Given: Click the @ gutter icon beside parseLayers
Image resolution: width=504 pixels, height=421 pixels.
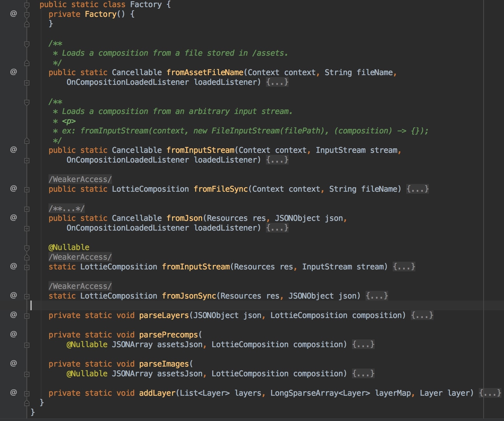Looking at the screenshot, I should click(x=14, y=315).
